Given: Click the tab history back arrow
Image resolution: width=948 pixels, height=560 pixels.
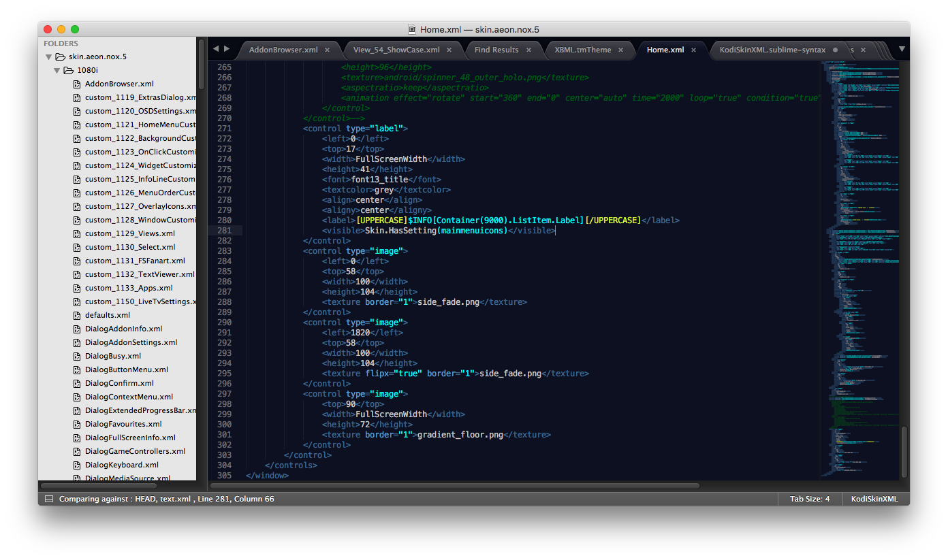Looking at the screenshot, I should (216, 49).
